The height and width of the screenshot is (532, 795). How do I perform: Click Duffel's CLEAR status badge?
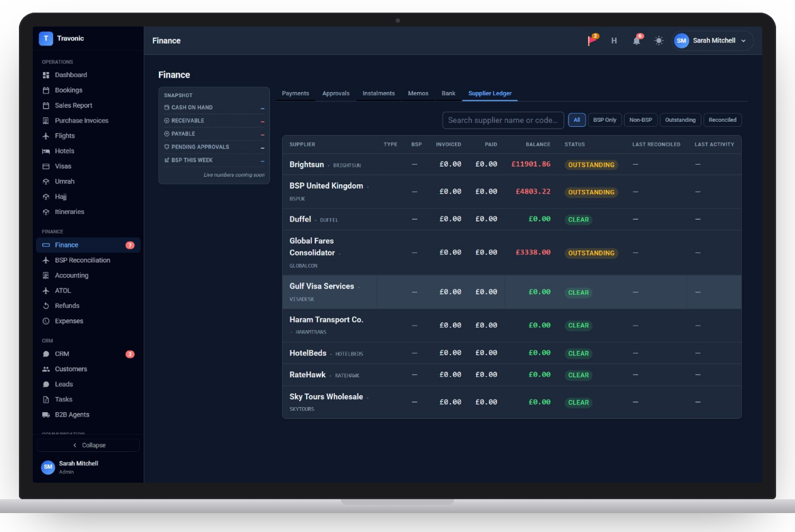(x=579, y=220)
